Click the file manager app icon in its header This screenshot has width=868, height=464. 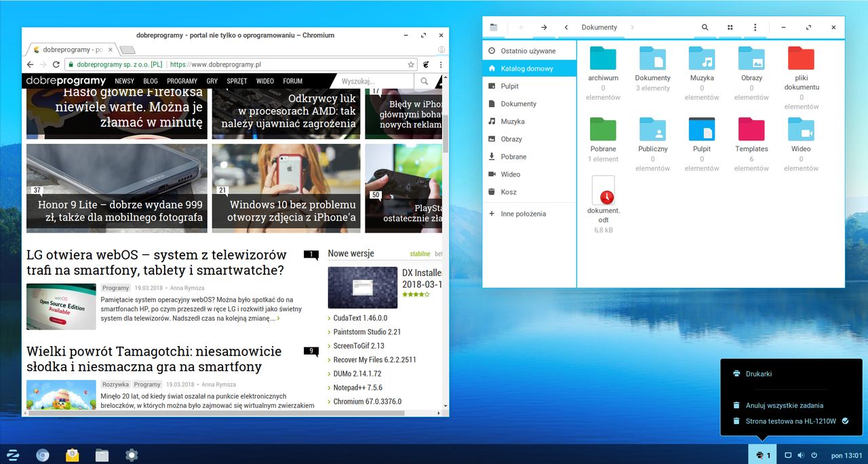click(x=494, y=27)
